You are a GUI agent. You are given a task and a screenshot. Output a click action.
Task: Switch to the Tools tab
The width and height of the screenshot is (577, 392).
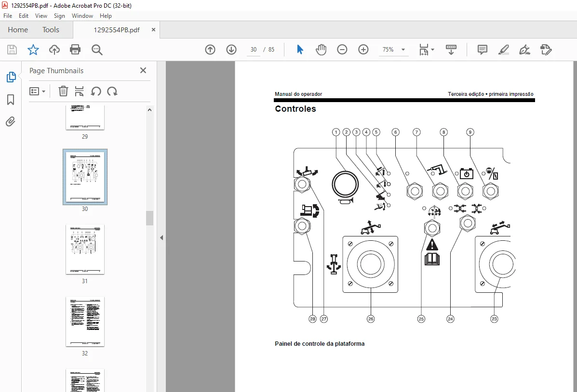(51, 30)
